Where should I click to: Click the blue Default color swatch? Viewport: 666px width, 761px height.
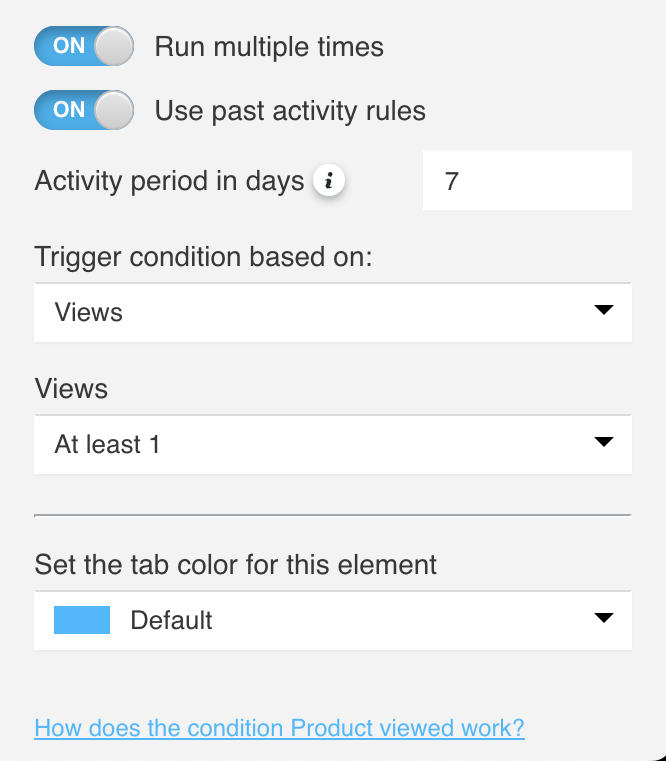point(81,620)
